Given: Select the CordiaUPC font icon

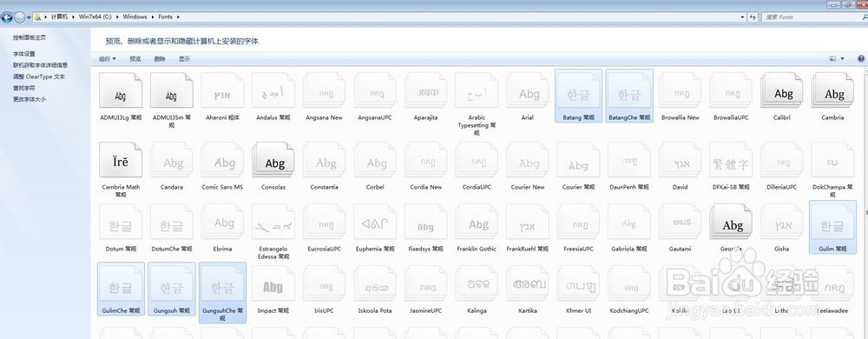Looking at the screenshot, I should (477, 160).
